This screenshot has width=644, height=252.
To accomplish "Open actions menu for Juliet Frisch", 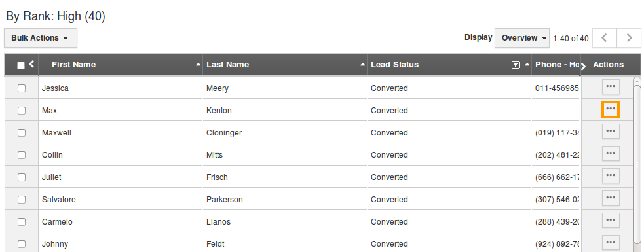I will [x=611, y=176].
